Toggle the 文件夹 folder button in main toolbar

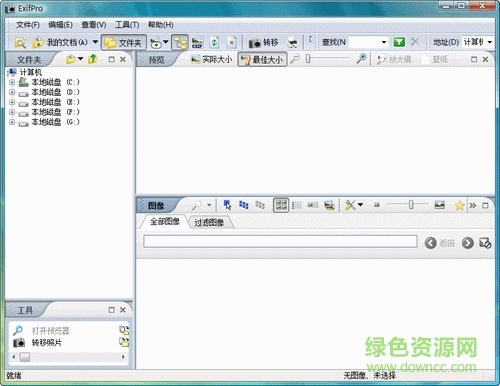(124, 42)
